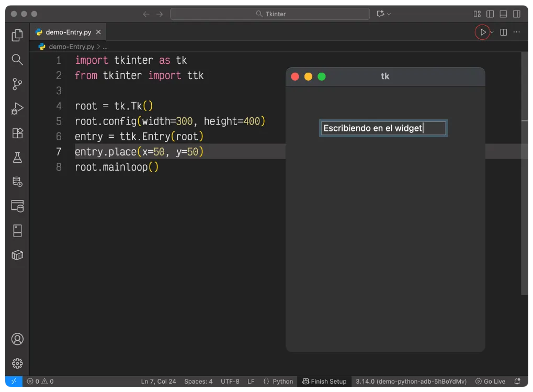The height and width of the screenshot is (392, 533).
Task: Toggle the bottom Panel layout button
Action: tap(503, 14)
